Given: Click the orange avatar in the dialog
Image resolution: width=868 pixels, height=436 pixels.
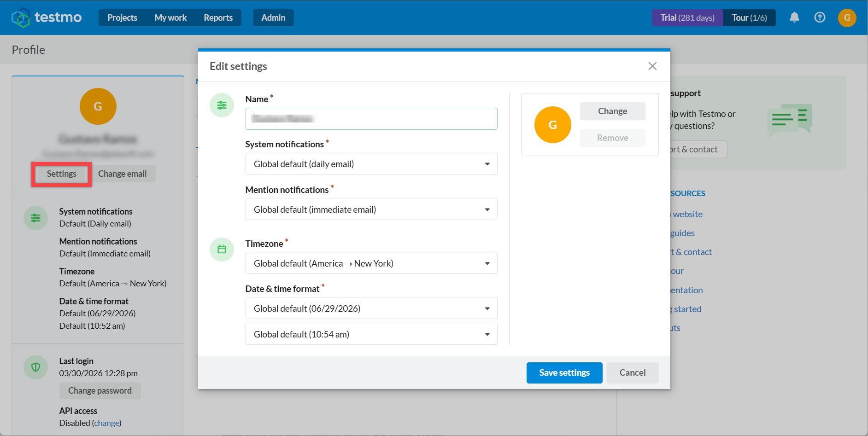Looking at the screenshot, I should pos(552,125).
